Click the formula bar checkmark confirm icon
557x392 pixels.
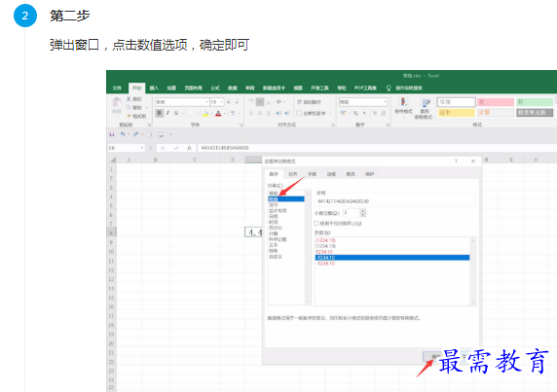point(176,148)
